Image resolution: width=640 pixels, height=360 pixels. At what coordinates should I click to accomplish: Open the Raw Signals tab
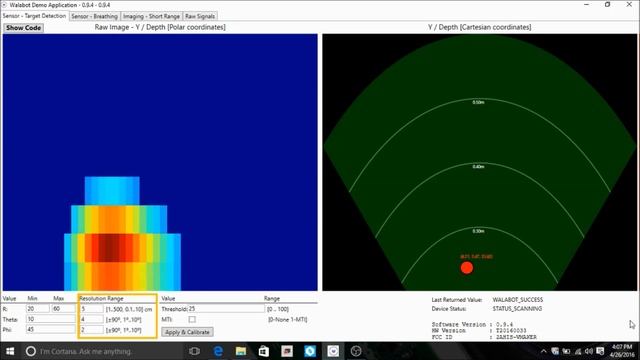200,16
